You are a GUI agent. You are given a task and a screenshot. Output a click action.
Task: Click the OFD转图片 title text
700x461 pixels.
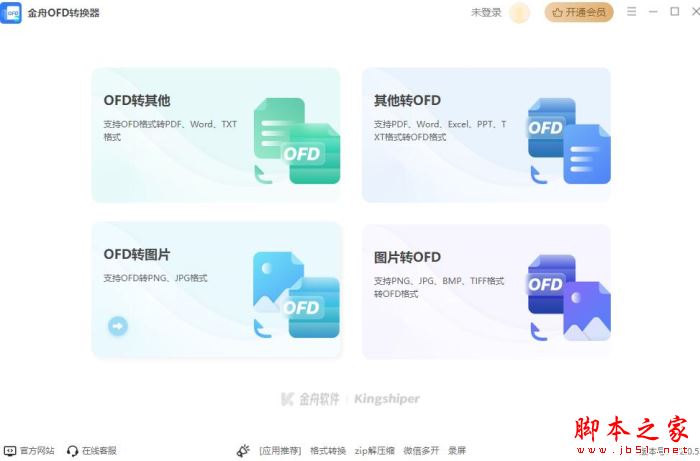click(x=137, y=254)
